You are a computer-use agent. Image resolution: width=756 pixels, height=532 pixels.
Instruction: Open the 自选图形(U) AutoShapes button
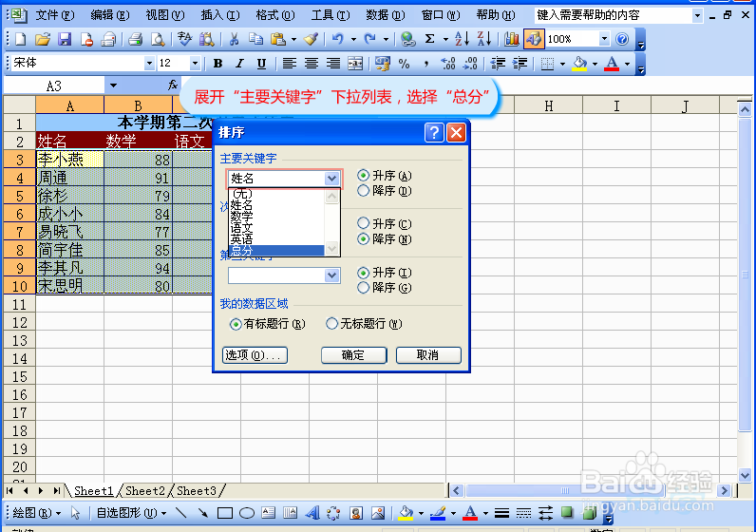click(131, 513)
